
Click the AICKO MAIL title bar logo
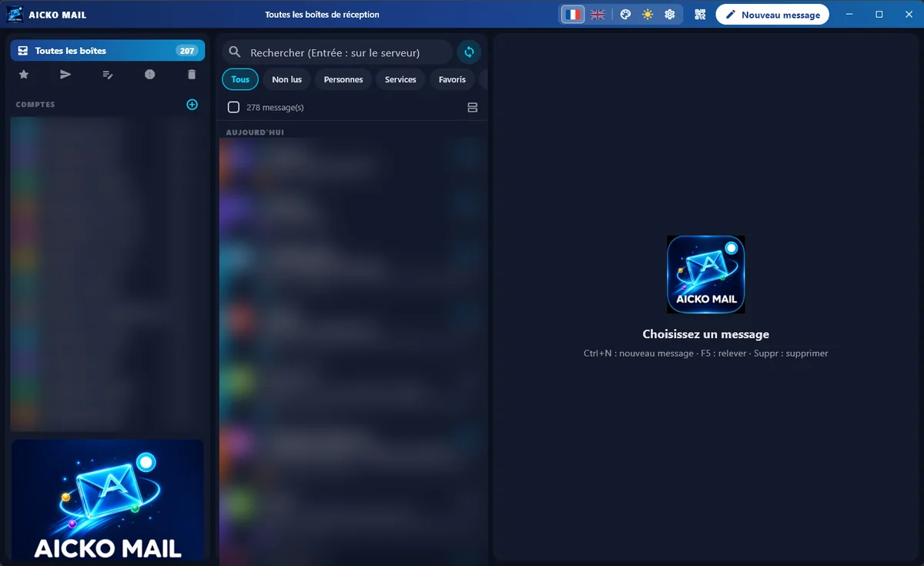pos(15,15)
